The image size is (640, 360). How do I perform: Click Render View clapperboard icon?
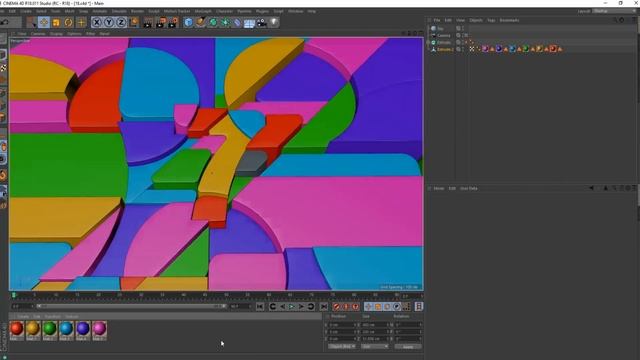[x=148, y=22]
